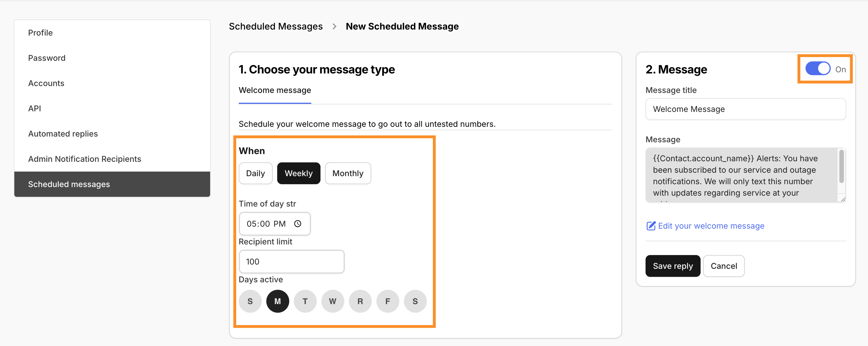Select the Daily frequency option
Viewport: 868px width, 346px height.
tap(255, 173)
